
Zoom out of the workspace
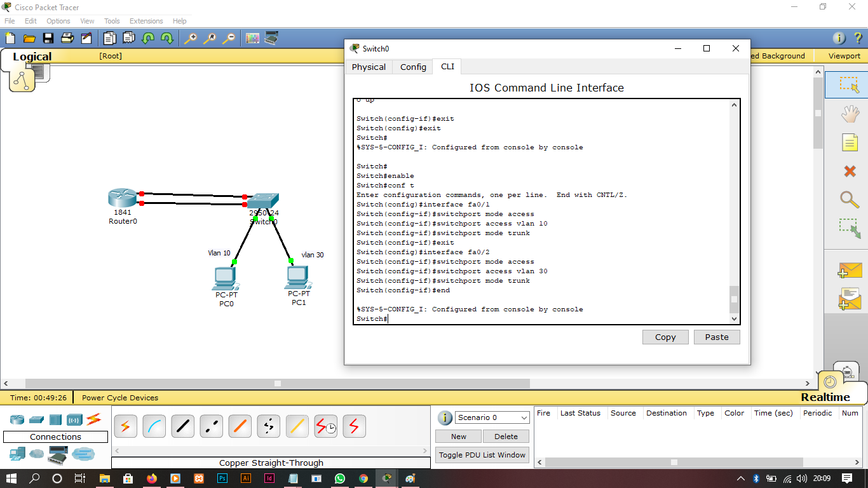(x=228, y=38)
